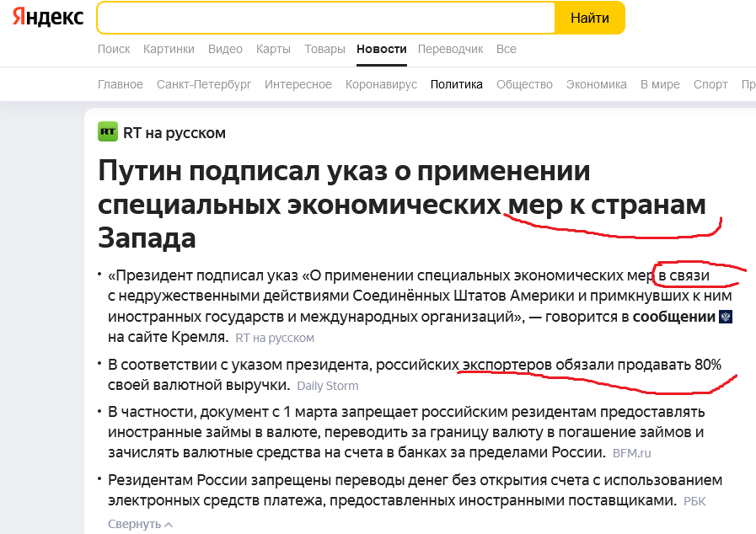Collapse the story with Свернуть chevron
This screenshot has height=534, width=756.
pos(140,524)
